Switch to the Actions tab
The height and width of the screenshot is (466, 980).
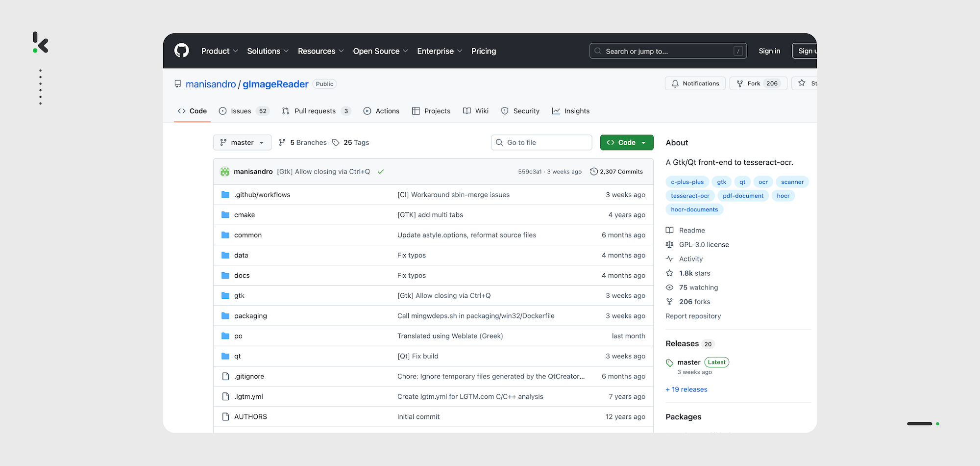(381, 111)
